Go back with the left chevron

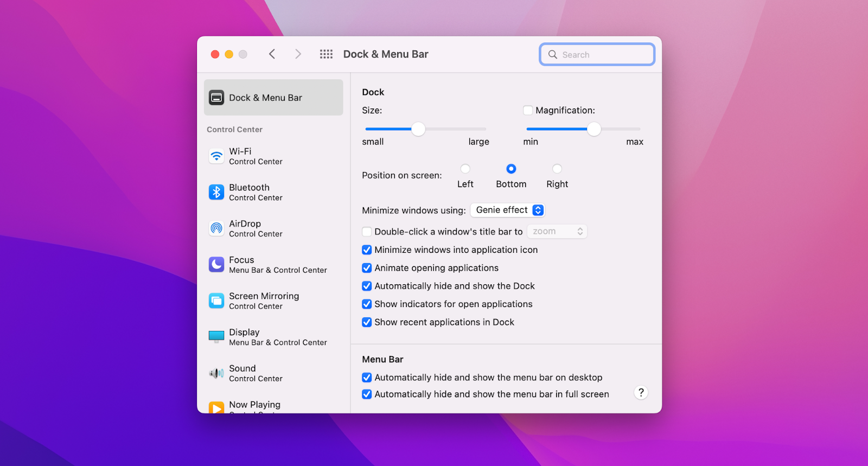click(x=272, y=54)
